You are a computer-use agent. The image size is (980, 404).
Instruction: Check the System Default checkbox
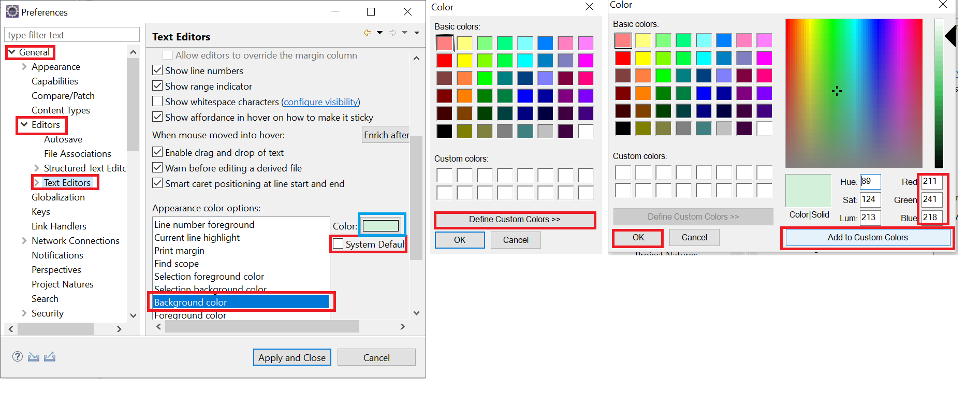pos(338,243)
